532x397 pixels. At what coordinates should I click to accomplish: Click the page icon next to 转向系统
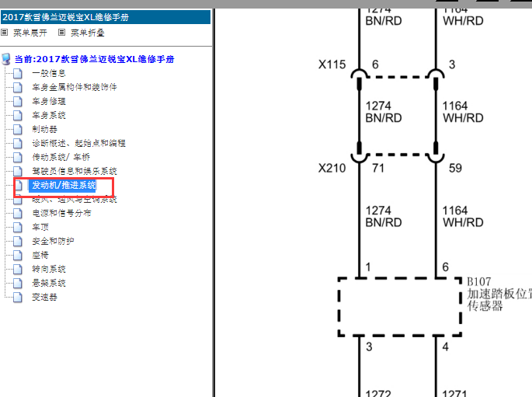pos(18,269)
